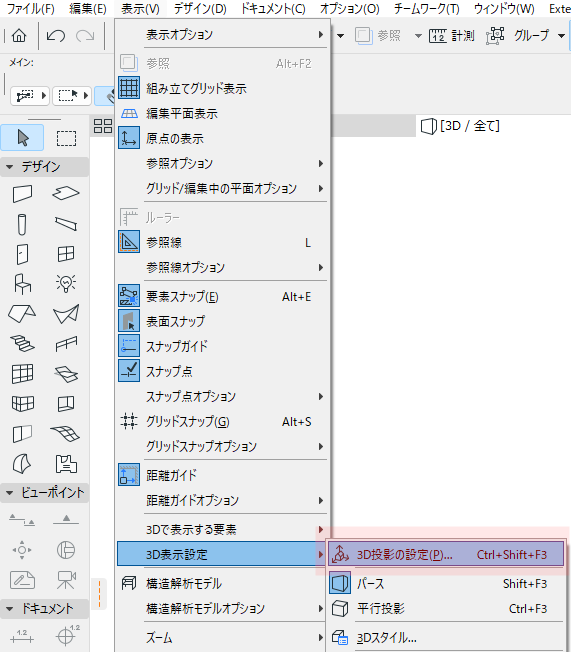Expand the グリッドスナップオプション submenu
This screenshot has width=571, height=652.
coord(223,446)
